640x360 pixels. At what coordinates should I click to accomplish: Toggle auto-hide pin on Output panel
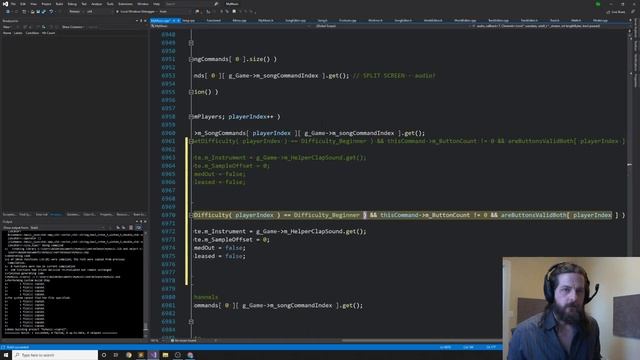click(141, 222)
